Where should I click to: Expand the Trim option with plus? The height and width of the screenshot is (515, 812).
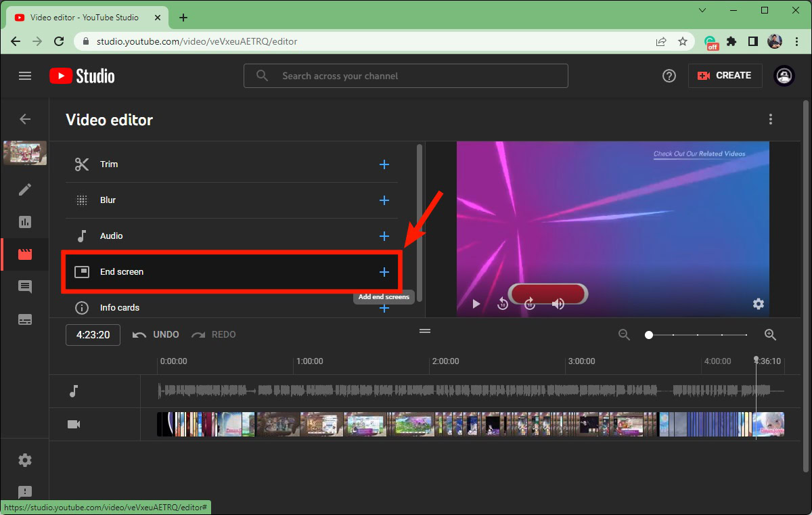[384, 164]
